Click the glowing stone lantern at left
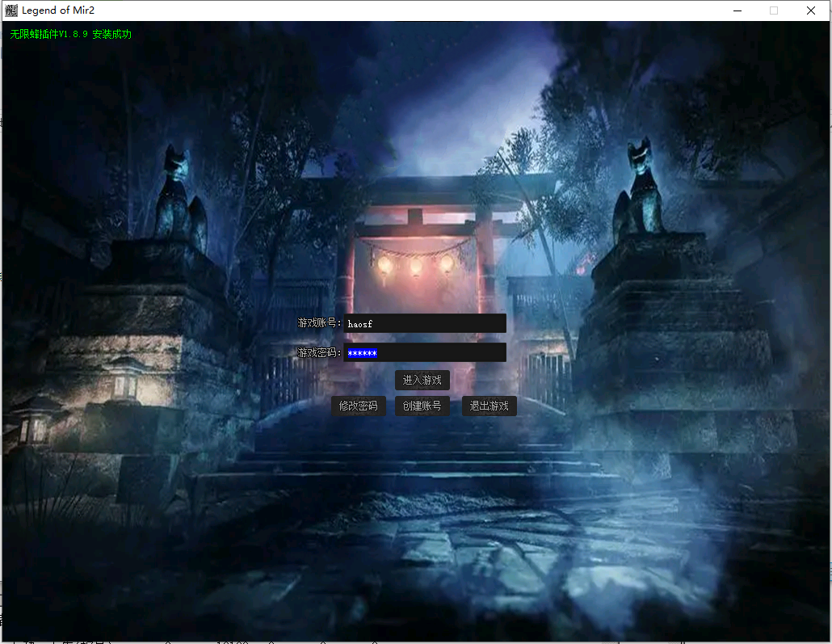The image size is (832, 644). [x=125, y=380]
